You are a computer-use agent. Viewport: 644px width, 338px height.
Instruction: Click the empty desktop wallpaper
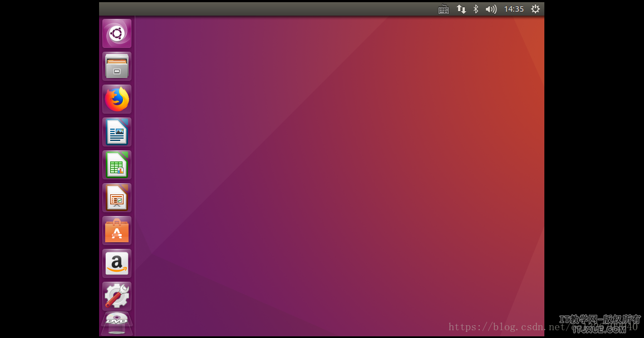pos(334,167)
